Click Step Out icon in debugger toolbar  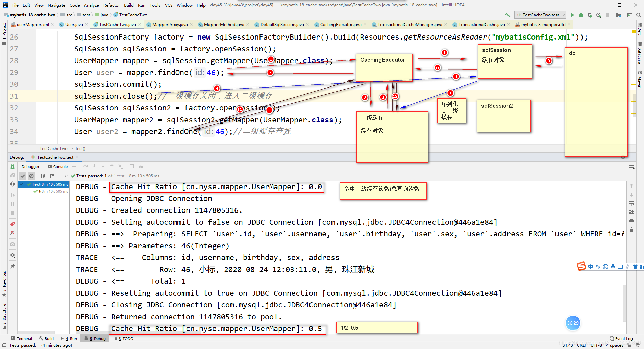point(112,166)
